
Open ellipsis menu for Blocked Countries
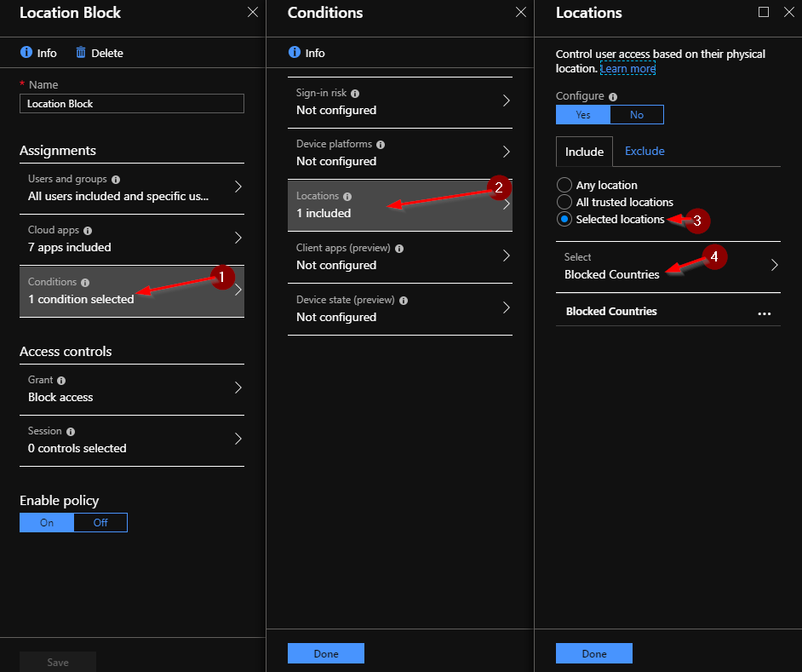click(x=765, y=313)
